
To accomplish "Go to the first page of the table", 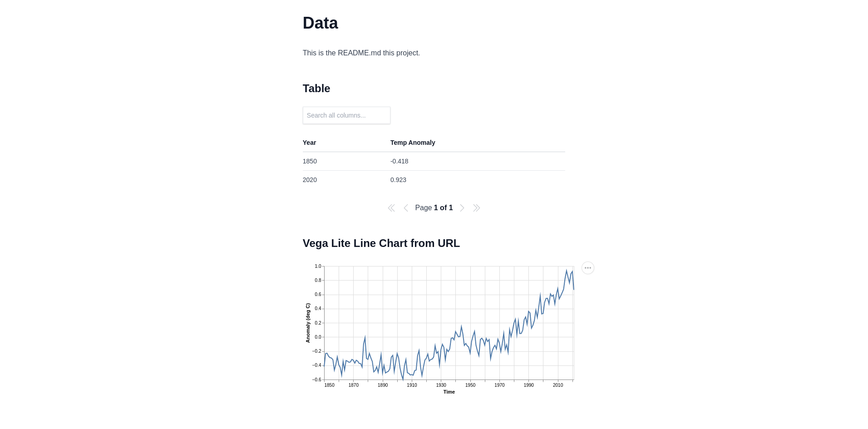I will (x=391, y=208).
